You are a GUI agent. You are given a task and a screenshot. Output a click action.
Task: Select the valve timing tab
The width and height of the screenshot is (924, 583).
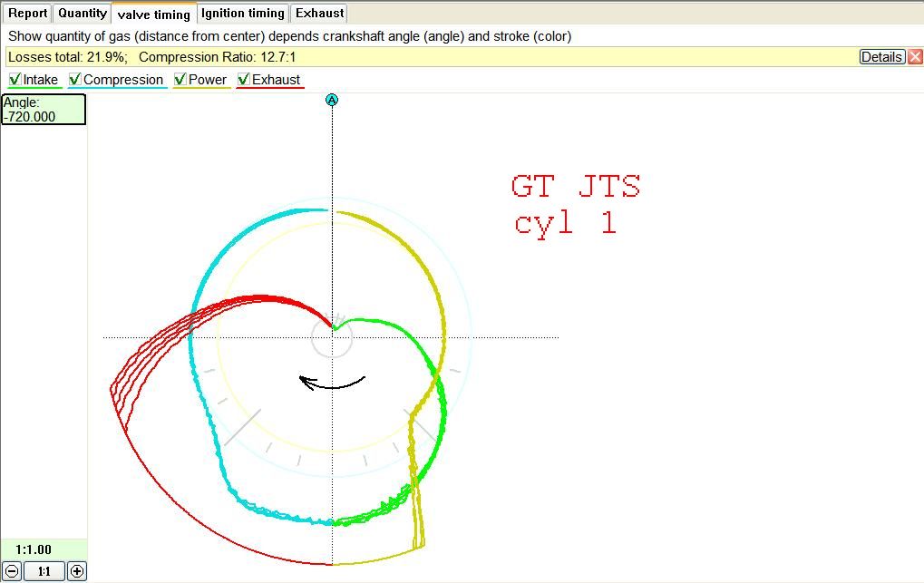tap(154, 15)
